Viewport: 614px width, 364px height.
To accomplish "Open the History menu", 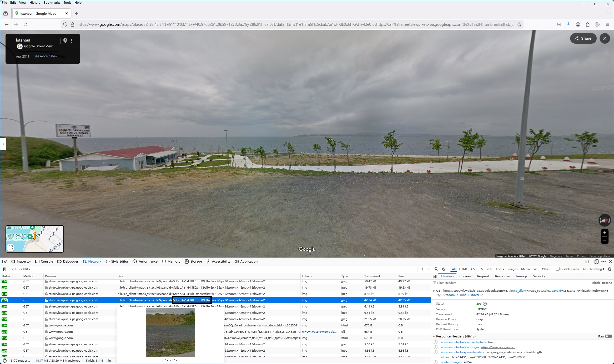I will tap(35, 3).
